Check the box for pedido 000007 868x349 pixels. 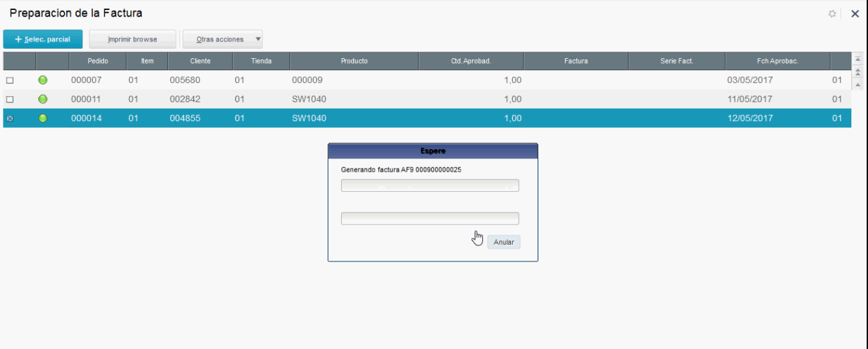9,80
